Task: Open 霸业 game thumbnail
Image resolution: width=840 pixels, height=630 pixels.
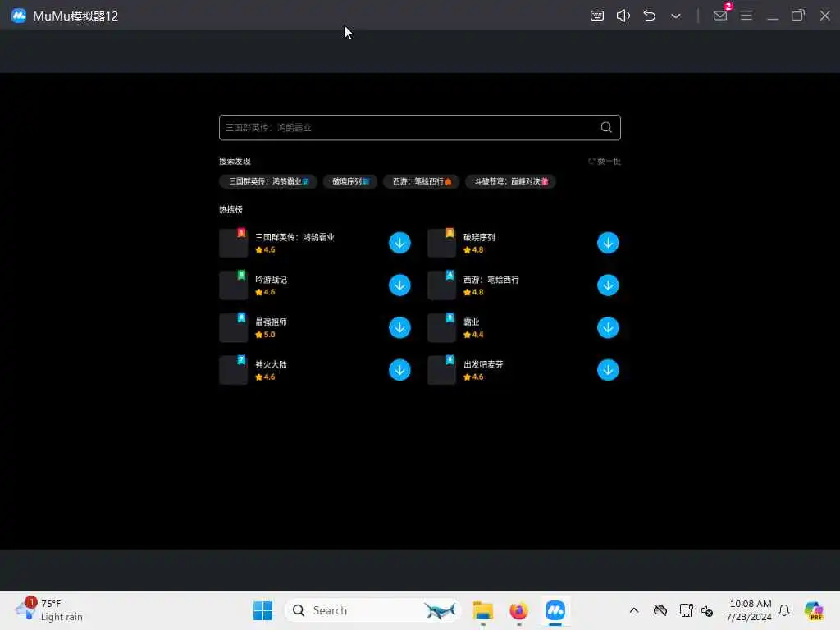Action: (442, 328)
